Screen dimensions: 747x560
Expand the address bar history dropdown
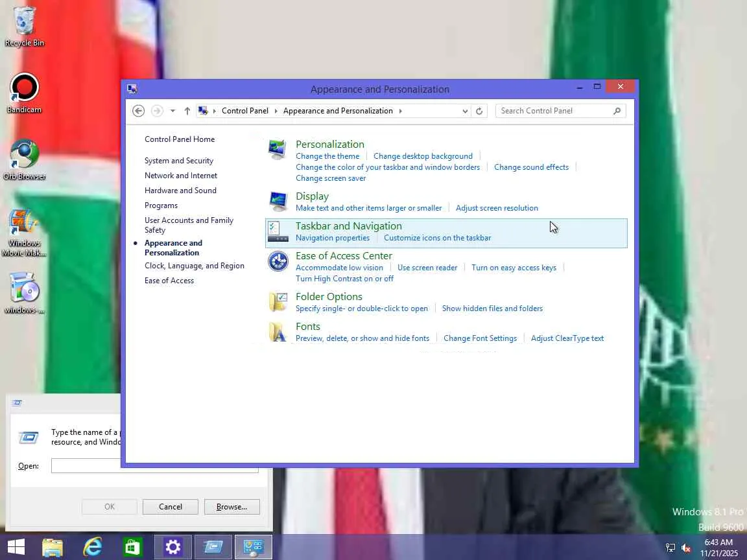[465, 111]
